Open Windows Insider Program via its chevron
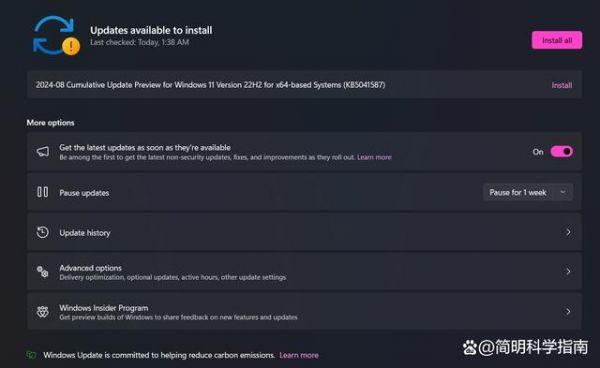 [568, 312]
